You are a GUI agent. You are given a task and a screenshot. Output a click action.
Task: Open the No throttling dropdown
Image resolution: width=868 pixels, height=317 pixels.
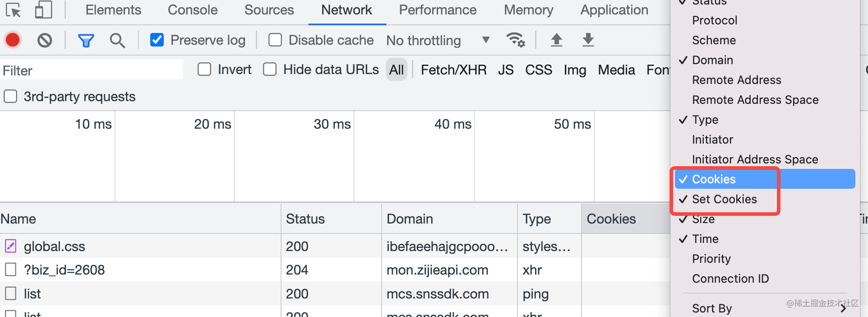click(438, 40)
